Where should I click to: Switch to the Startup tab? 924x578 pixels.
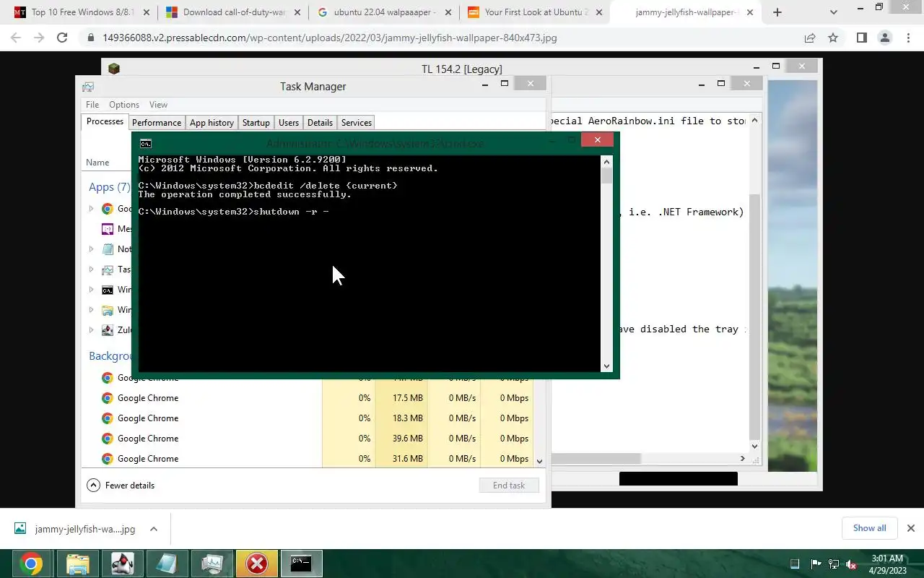(256, 123)
